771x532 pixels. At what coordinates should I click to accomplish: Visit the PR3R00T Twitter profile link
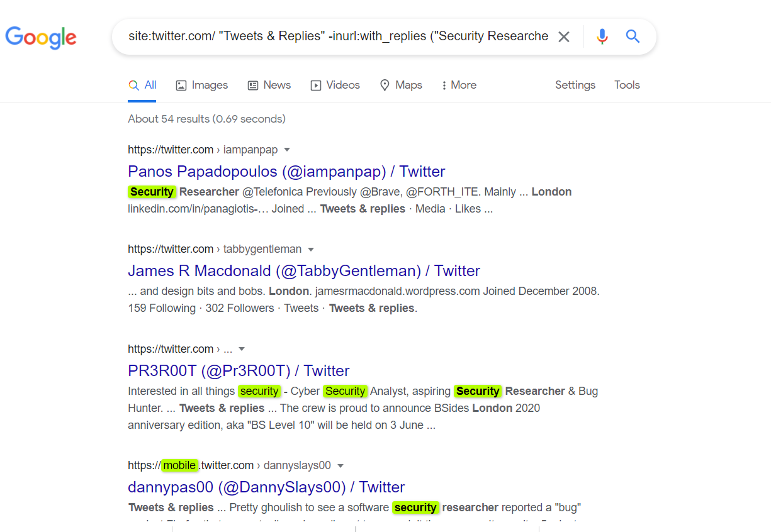pyautogui.click(x=239, y=370)
